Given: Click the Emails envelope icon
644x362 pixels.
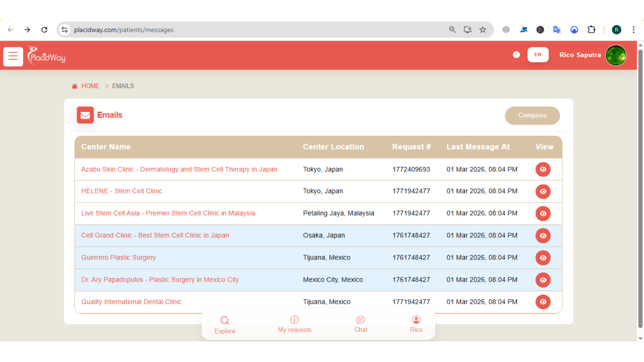Looking at the screenshot, I should [85, 115].
